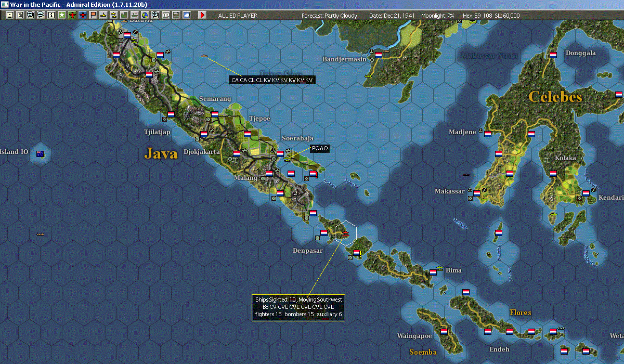Click the Celebes island label
This screenshot has height=364, width=624.
(x=555, y=97)
